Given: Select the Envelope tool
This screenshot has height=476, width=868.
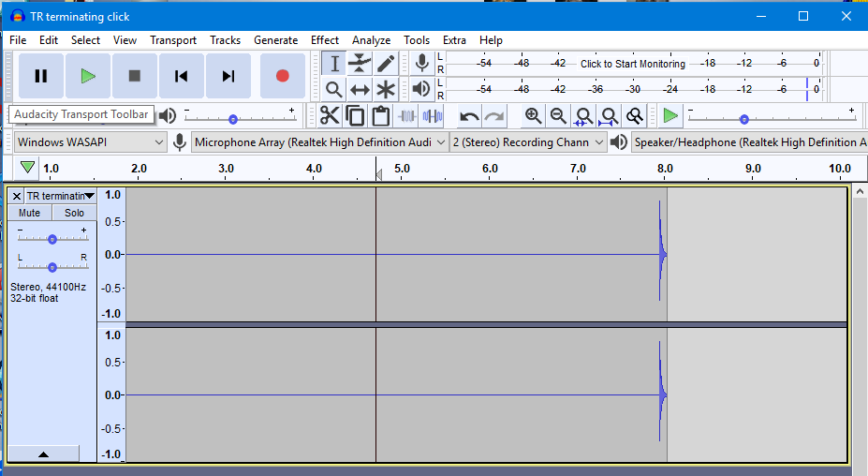Looking at the screenshot, I should coord(360,63).
